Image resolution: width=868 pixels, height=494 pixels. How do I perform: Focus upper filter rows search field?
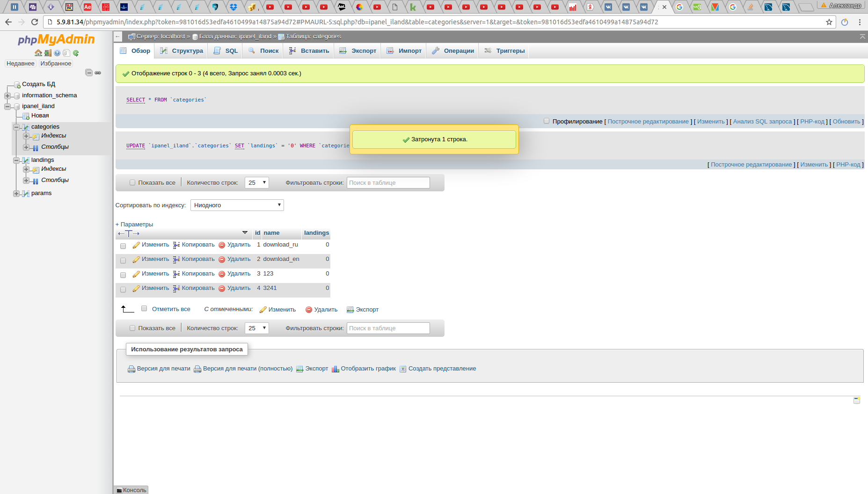pos(388,183)
